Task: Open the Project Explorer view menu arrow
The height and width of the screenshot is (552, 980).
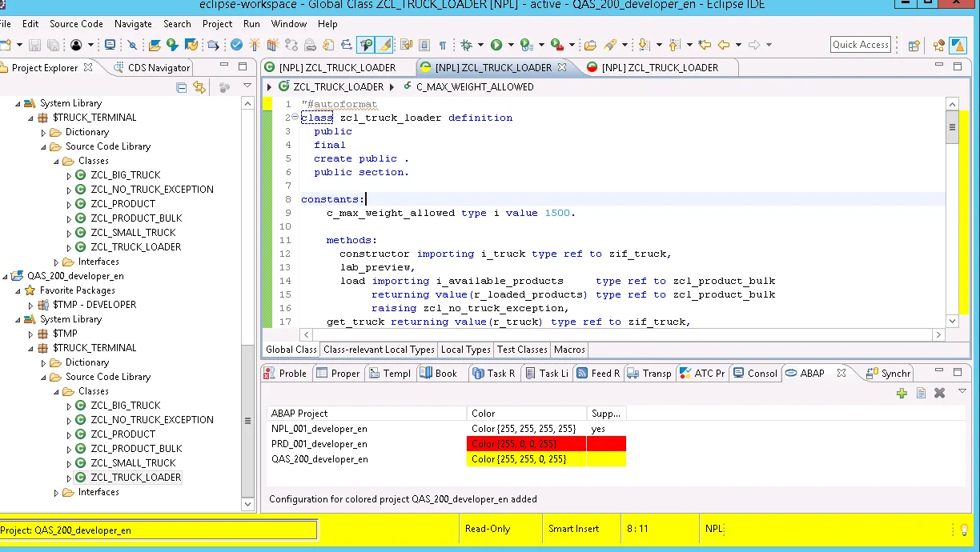Action: coord(247,86)
